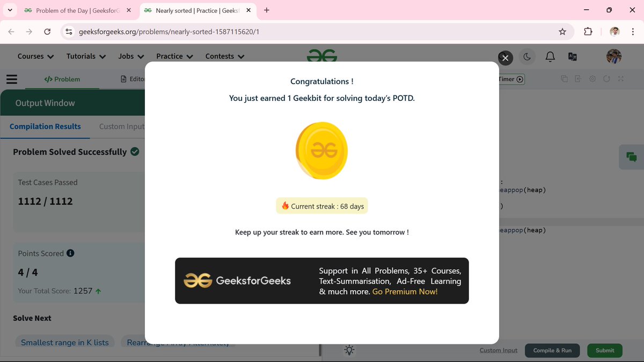Click the copy code icon in editor toolbar
644x362 pixels.
[x=565, y=79]
